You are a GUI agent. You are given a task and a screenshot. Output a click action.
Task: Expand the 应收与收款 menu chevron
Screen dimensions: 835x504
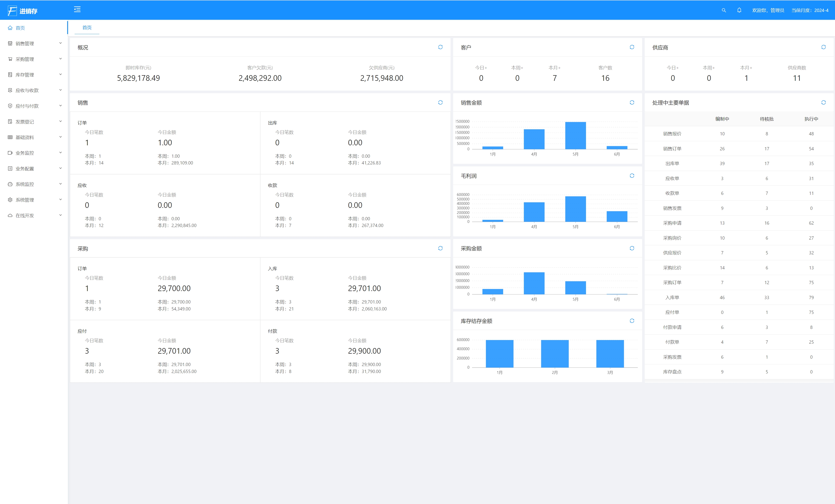click(x=61, y=90)
